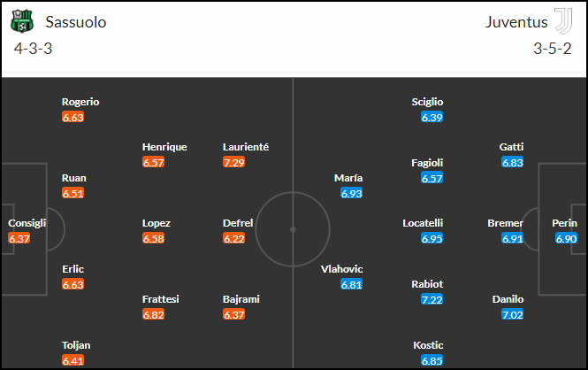Click the Juventus logo icon
This screenshot has width=588, height=370.
[563, 21]
